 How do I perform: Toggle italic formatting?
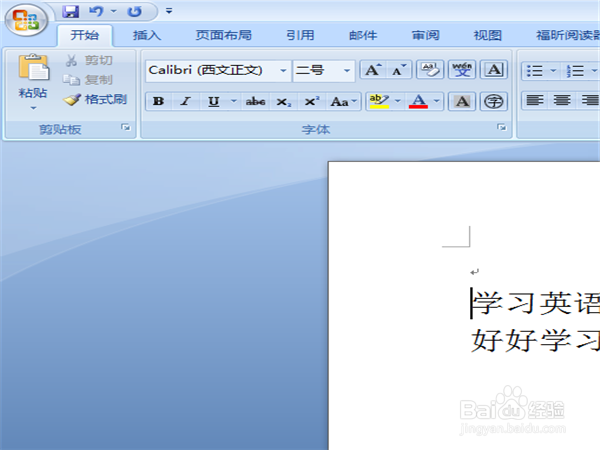coord(186,101)
